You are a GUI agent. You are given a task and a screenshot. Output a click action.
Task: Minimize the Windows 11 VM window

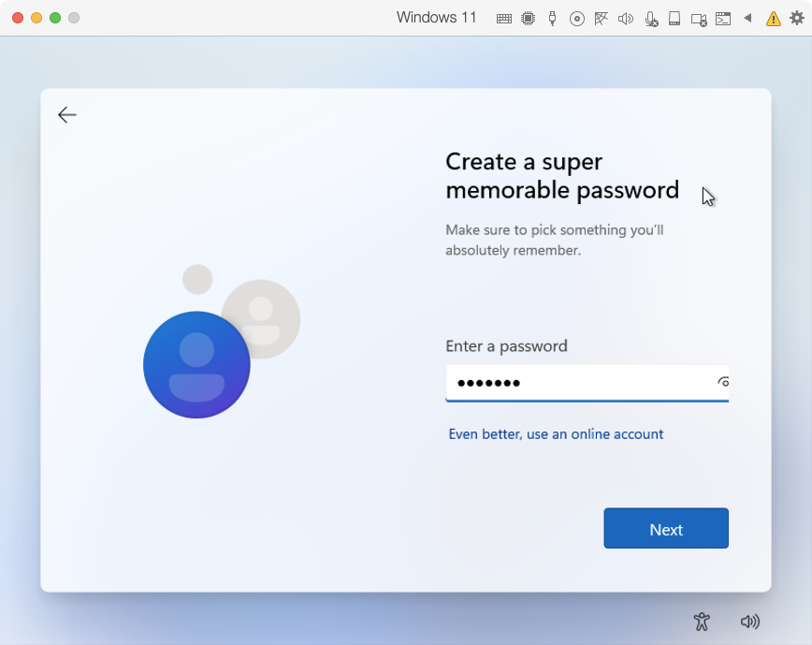coord(36,18)
